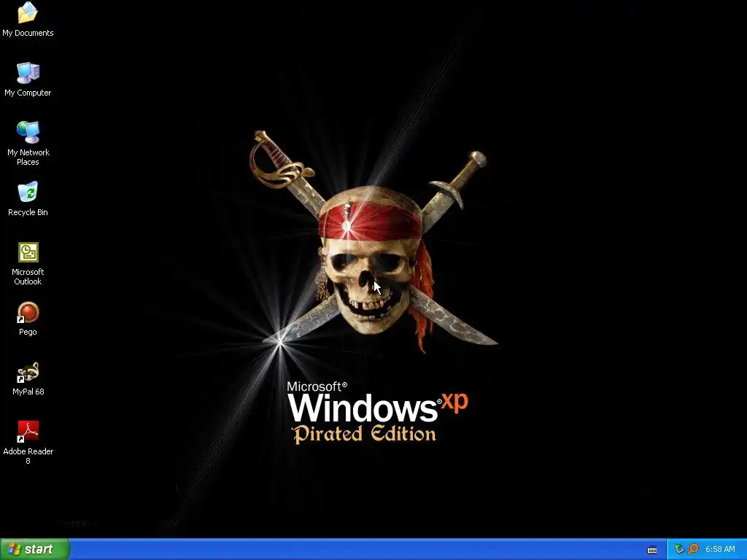Viewport: 747px width, 560px height.
Task: Click the Safely Remove Hardware tray icon
Action: (679, 549)
